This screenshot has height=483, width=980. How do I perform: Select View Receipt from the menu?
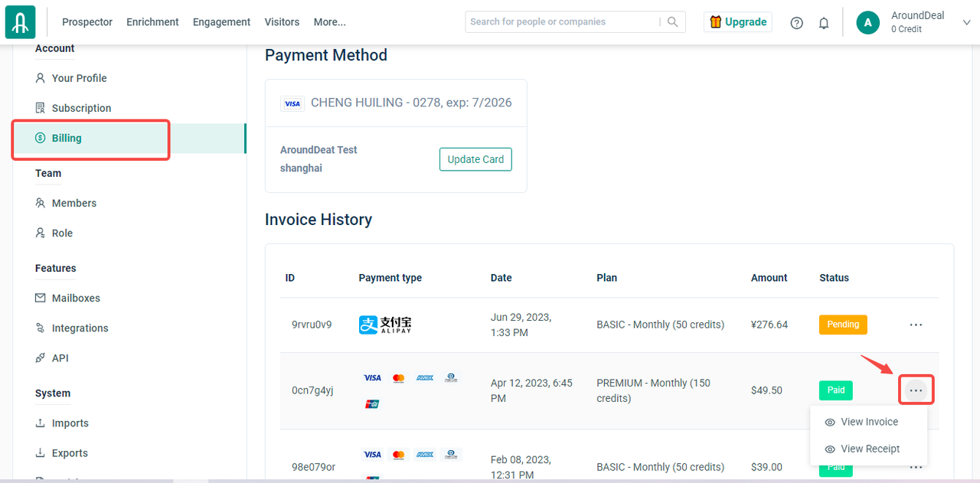click(870, 449)
